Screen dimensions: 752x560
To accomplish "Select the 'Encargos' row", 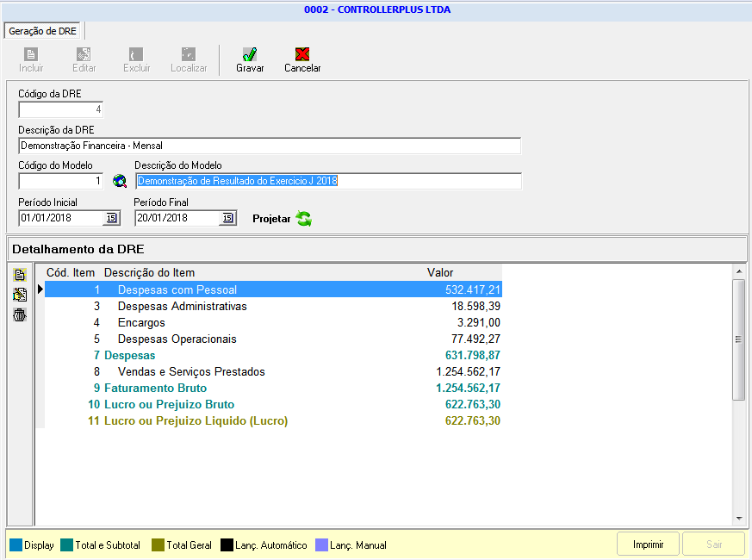I will tap(273, 322).
